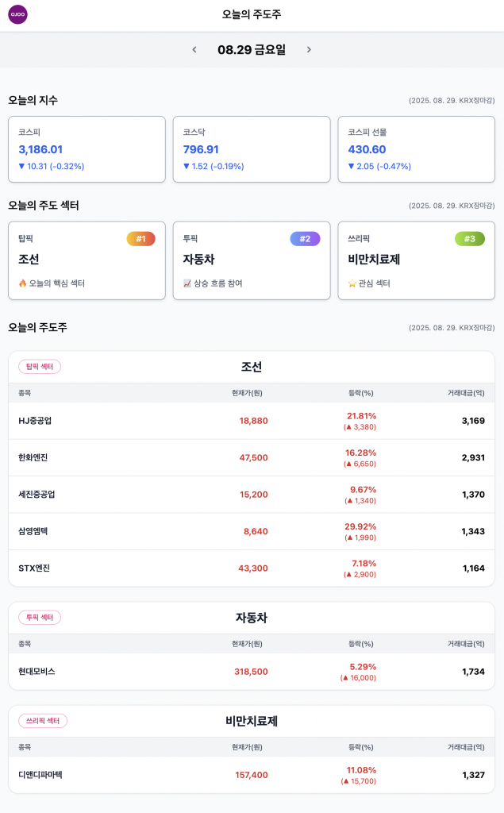
Task: Go to previous date with left chevron
Action: pyautogui.click(x=194, y=50)
